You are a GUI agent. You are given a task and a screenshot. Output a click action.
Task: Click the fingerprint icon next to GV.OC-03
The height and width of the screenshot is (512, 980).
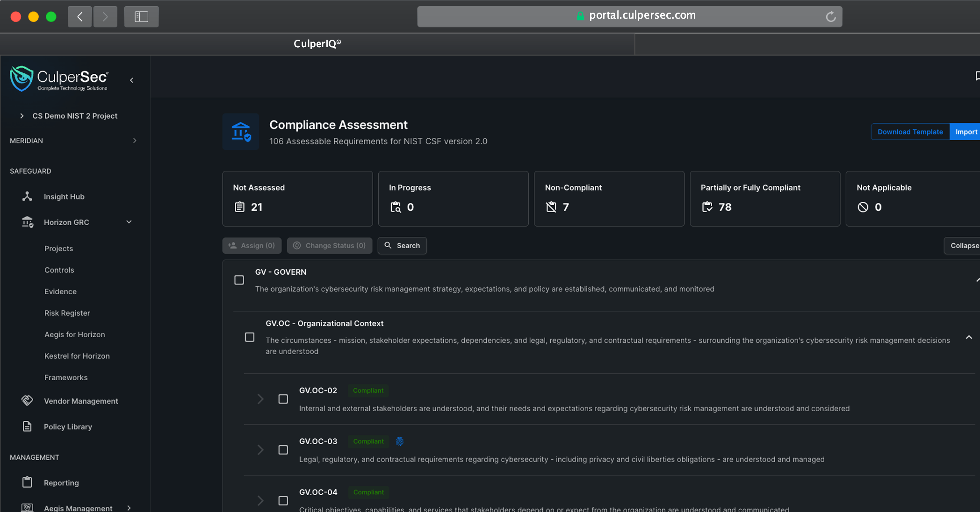coord(400,441)
